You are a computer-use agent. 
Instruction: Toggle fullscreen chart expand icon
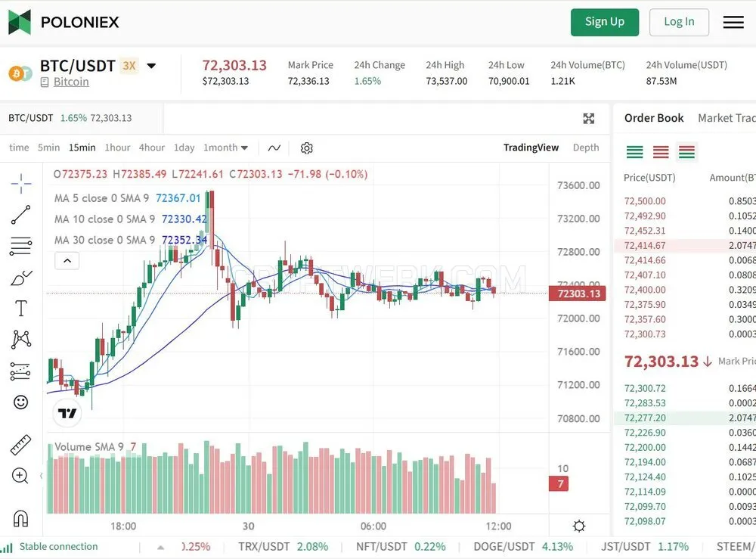[x=589, y=119]
